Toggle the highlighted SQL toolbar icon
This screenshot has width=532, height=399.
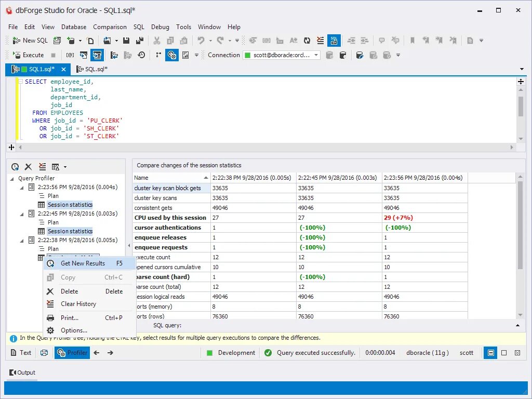click(x=334, y=41)
